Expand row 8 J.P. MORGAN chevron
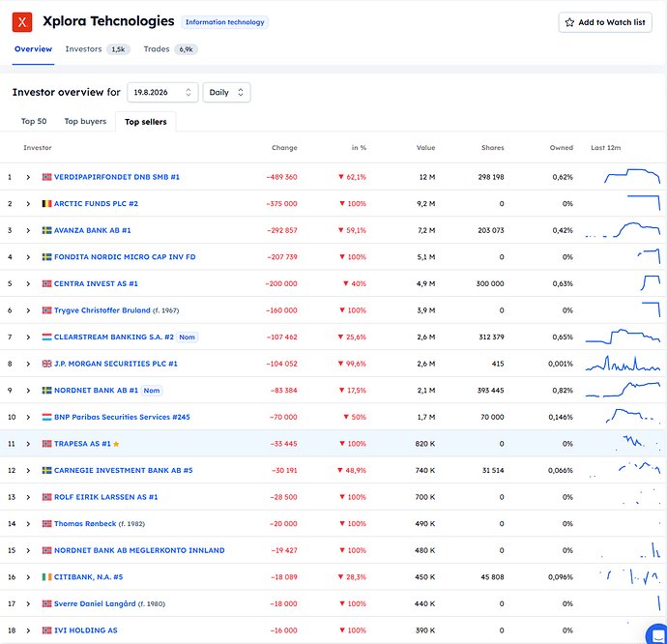667x644 pixels. (x=28, y=364)
